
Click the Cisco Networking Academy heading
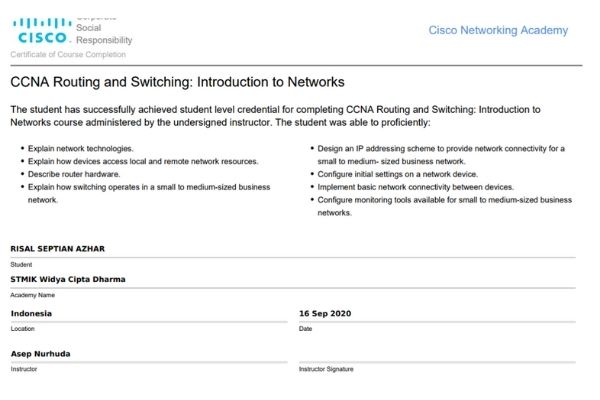click(498, 30)
